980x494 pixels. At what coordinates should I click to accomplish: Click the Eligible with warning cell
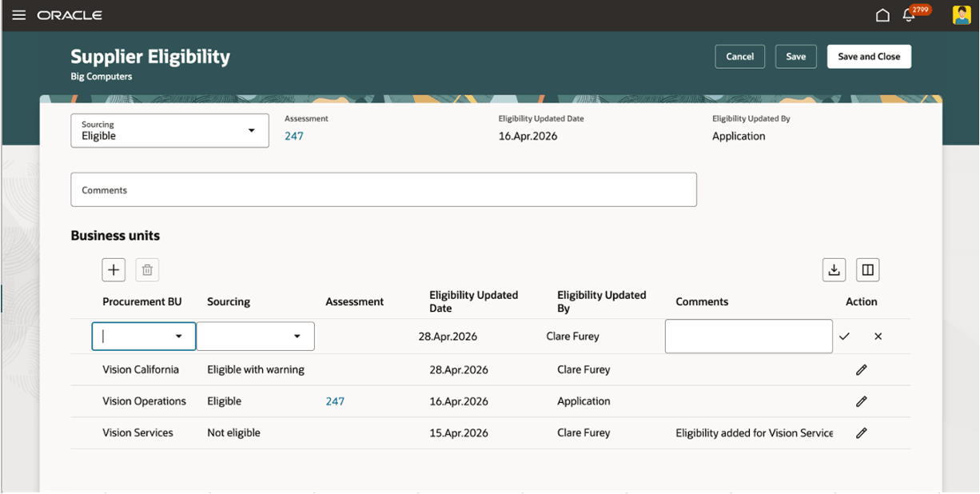pos(256,369)
